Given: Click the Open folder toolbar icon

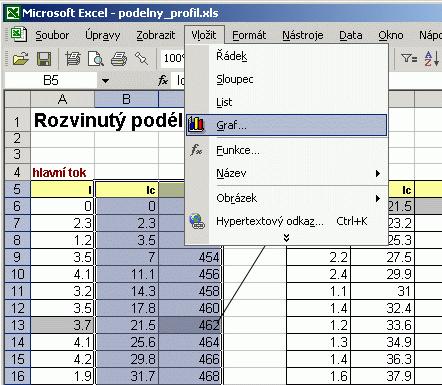Looking at the screenshot, I should 20,59.
